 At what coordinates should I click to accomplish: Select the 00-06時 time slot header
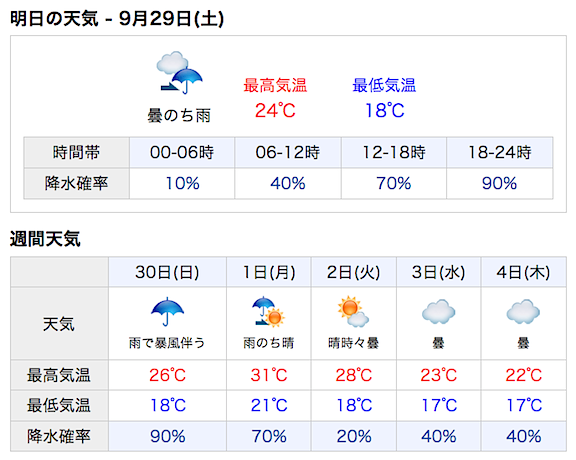tap(182, 152)
